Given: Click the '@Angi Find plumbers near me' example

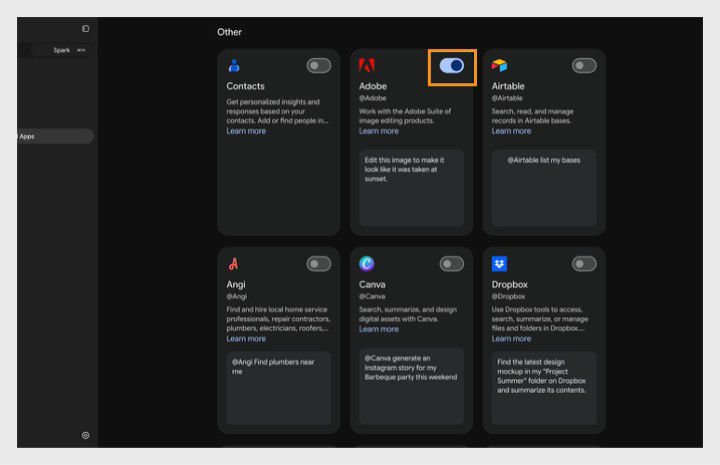Looking at the screenshot, I should (x=279, y=388).
